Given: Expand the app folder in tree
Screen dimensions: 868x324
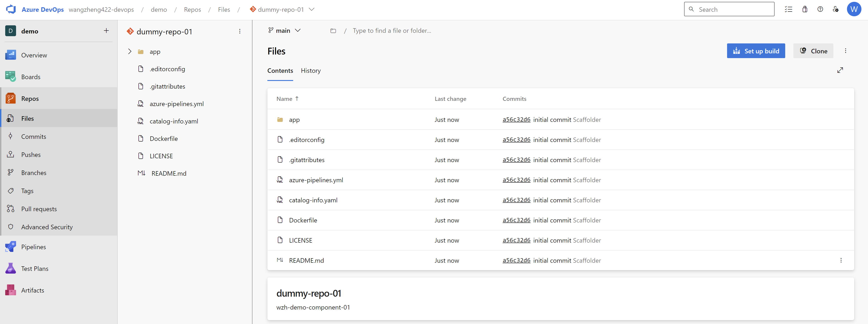Looking at the screenshot, I should pos(130,52).
